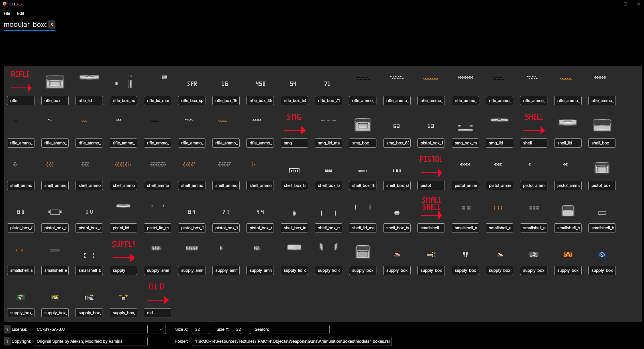Open the File menu
The height and width of the screenshot is (349, 644).
pyautogui.click(x=7, y=13)
